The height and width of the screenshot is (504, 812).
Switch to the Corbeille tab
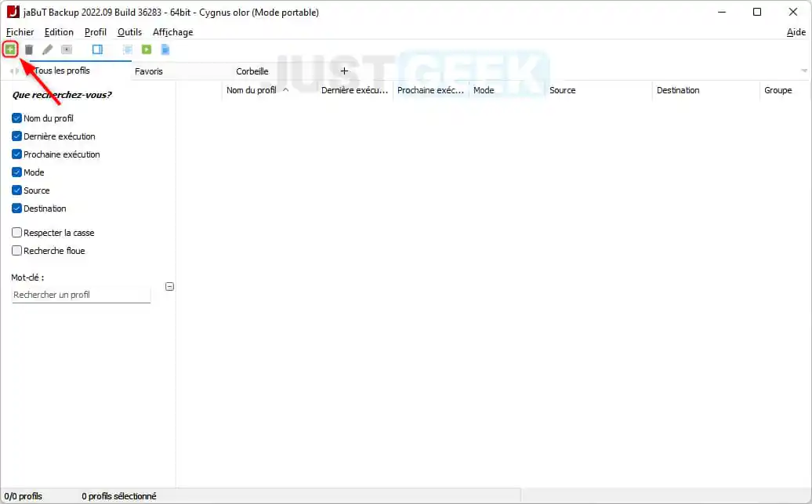(252, 71)
